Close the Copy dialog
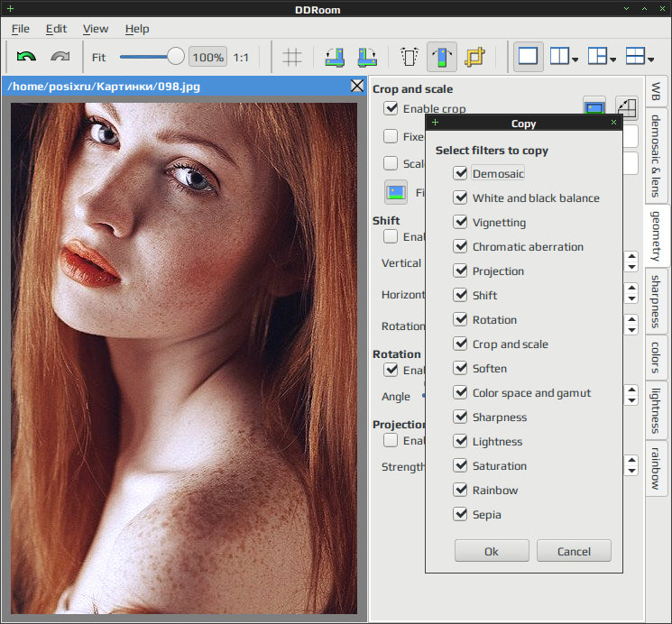Screen dimensions: 672x624 tap(613, 123)
